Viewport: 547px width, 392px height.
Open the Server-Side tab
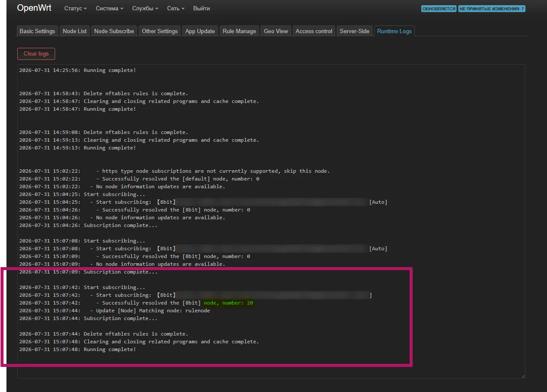pos(354,31)
